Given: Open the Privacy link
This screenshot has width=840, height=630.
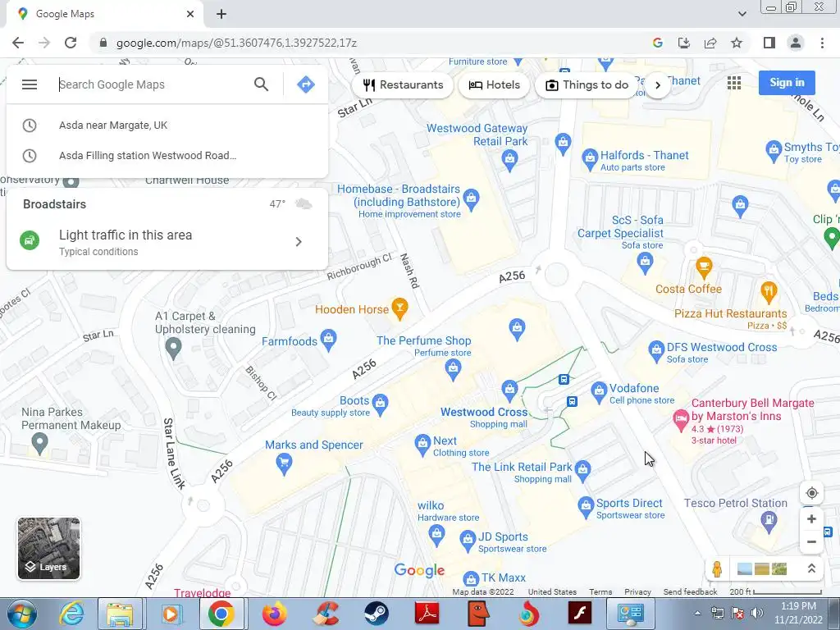Looking at the screenshot, I should click(x=637, y=592).
